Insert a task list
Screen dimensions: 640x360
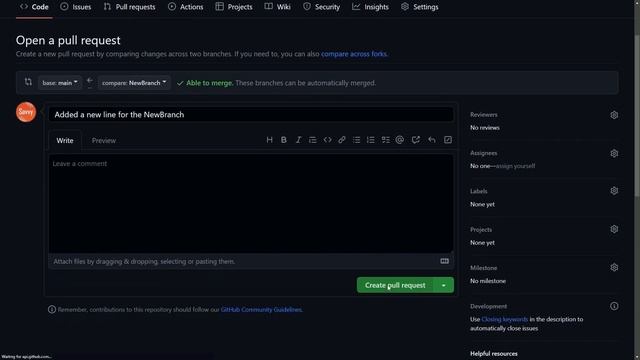pos(385,140)
